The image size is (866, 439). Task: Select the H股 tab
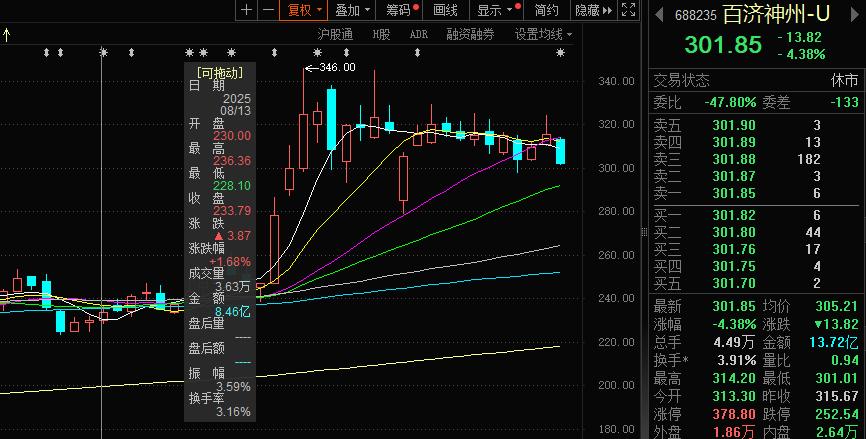pos(381,34)
